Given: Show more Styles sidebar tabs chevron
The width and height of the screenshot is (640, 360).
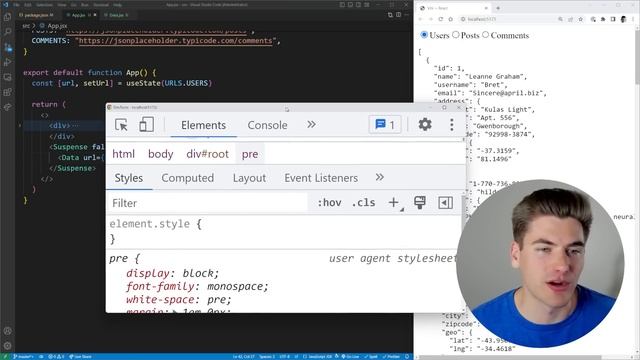Looking at the screenshot, I should click(x=380, y=177).
